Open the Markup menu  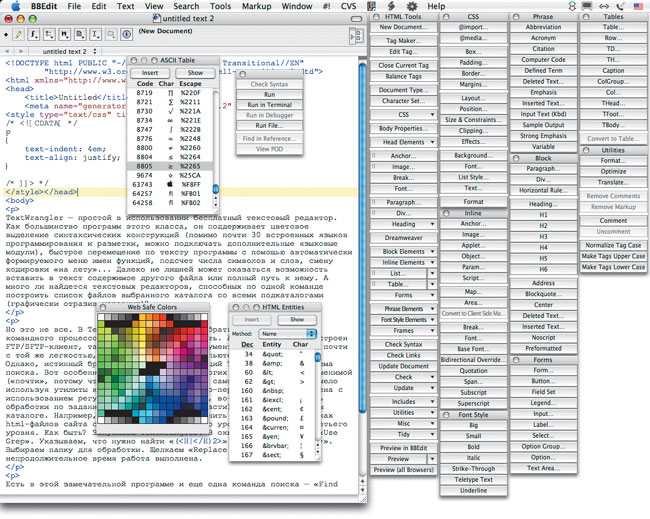pyautogui.click(x=256, y=6)
